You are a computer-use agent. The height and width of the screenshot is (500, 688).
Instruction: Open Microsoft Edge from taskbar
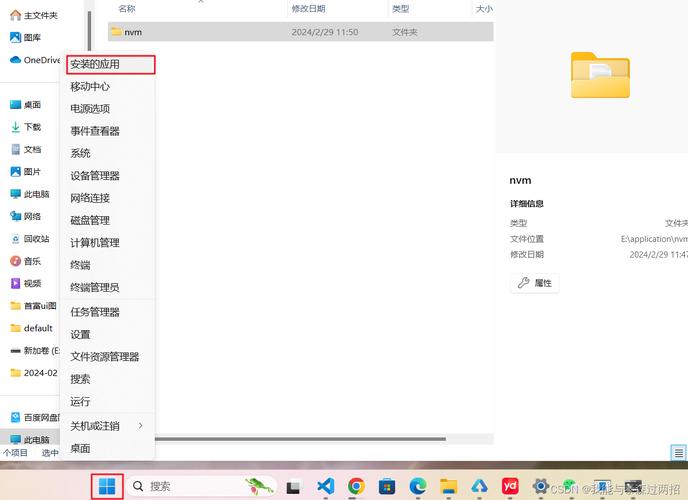(x=418, y=487)
